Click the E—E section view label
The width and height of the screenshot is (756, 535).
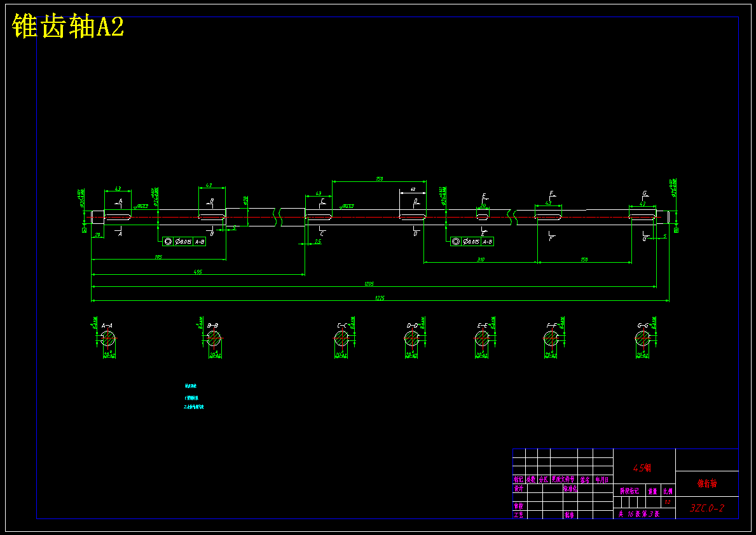482,326
